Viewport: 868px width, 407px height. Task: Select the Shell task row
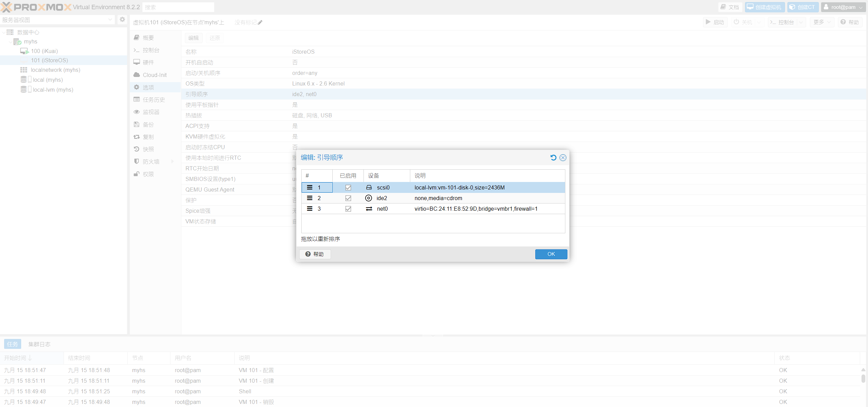[x=430, y=391]
